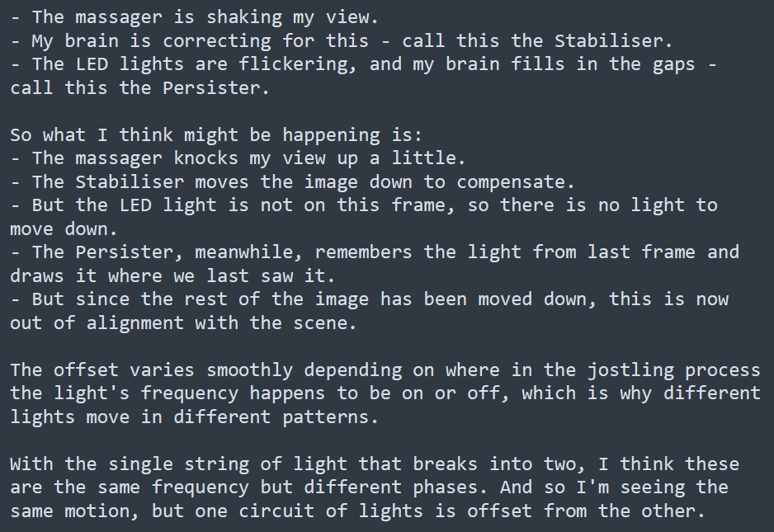Click on the word "knocks"
The image size is (774, 532).
tap(205, 158)
